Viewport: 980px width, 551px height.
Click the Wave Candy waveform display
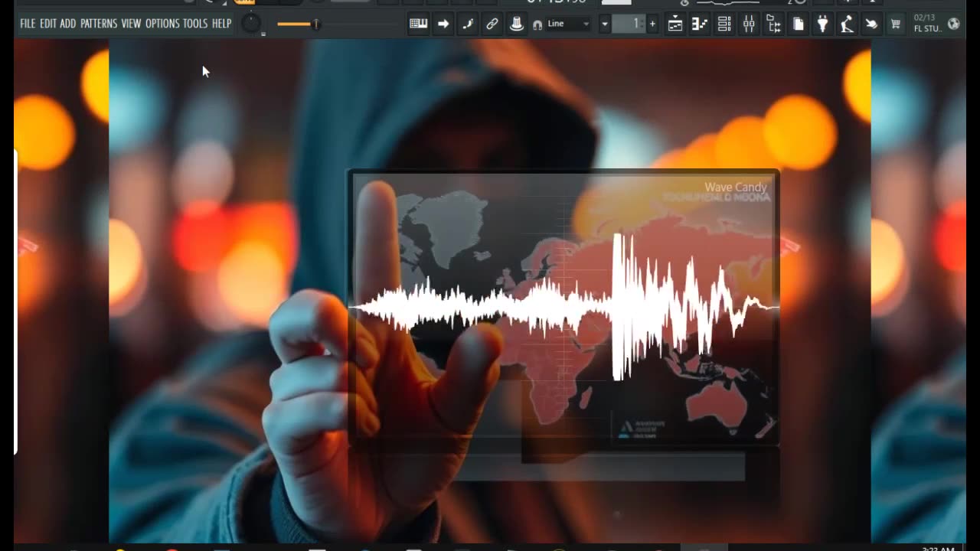[x=564, y=308]
